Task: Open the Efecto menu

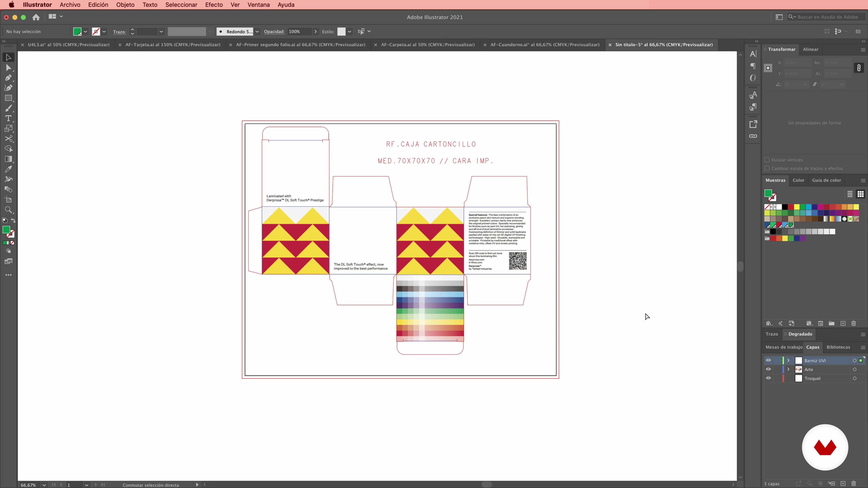Action: 214,5
